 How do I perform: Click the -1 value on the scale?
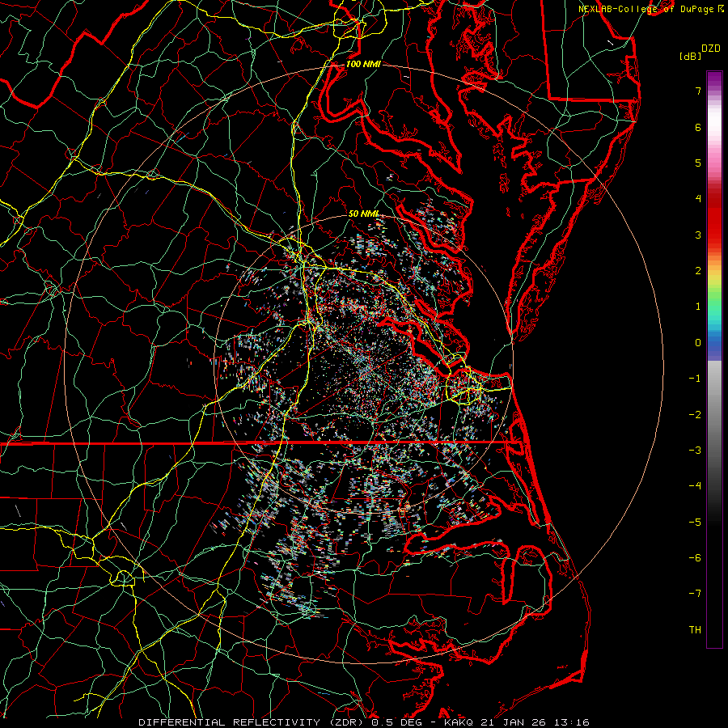695,379
